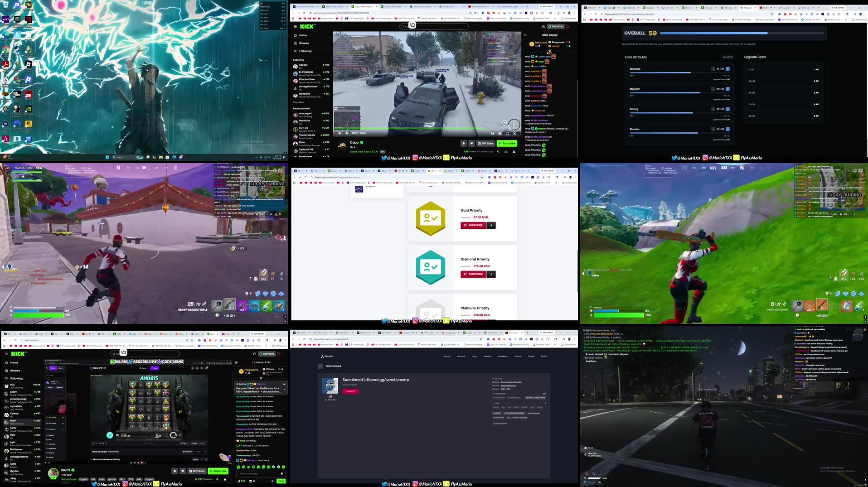Subscribe to Gold Priority package
Screen dimensions: 868x487
[x=473, y=225]
